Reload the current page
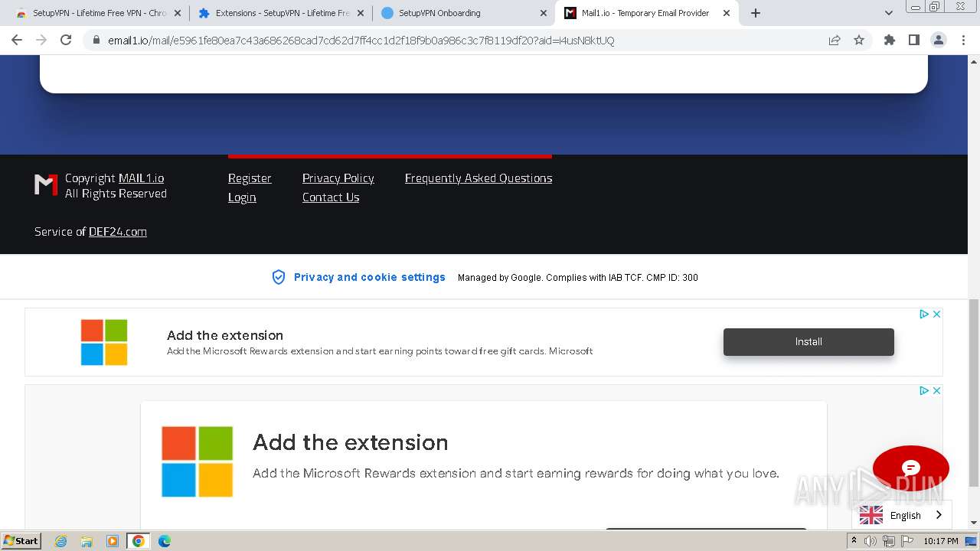The image size is (980, 551). pyautogui.click(x=66, y=40)
